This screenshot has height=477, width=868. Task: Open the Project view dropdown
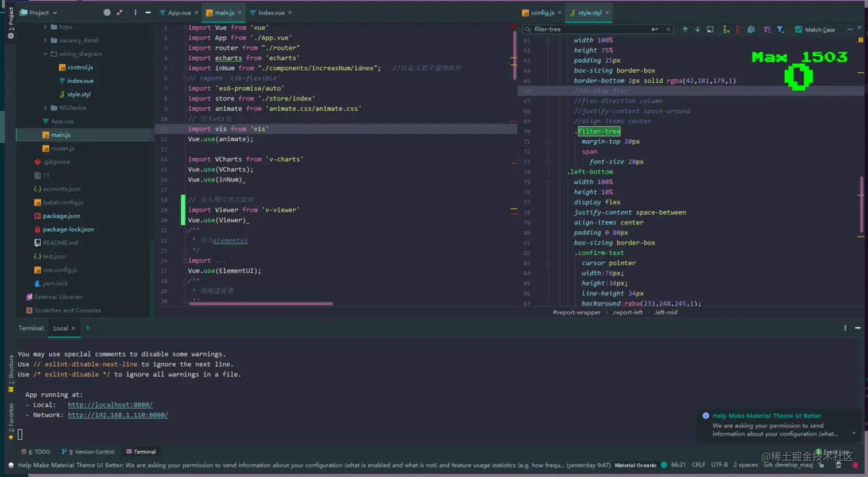(x=39, y=13)
